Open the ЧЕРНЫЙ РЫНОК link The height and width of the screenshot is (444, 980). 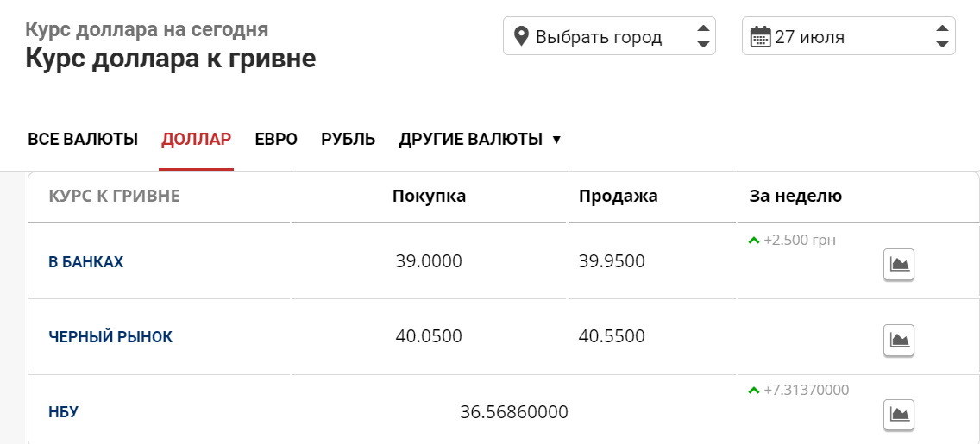[x=110, y=337]
